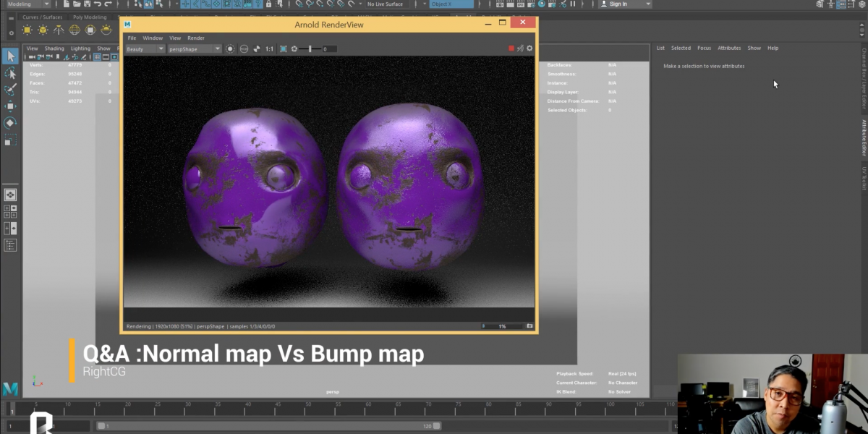Image resolution: width=868 pixels, height=434 pixels.
Task: Open the Selected menu in Attribute Editor
Action: click(681, 48)
